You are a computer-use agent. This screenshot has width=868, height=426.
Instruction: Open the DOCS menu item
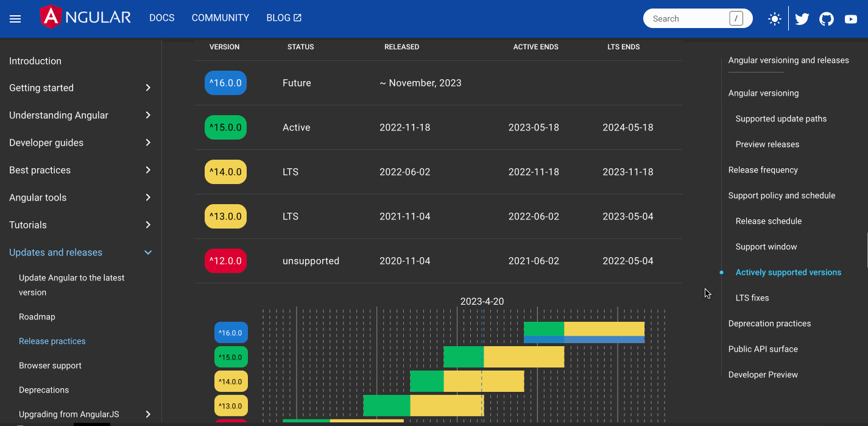point(161,18)
